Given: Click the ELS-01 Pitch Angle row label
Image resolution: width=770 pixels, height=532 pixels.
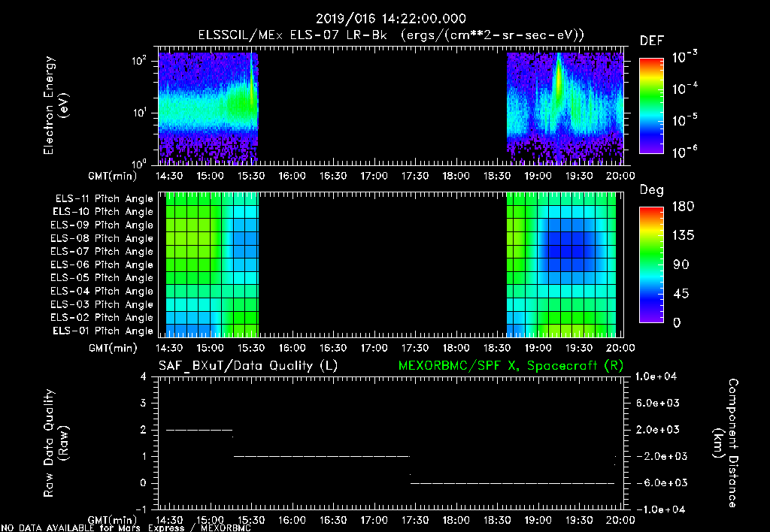Looking at the screenshot, I should tap(103, 331).
